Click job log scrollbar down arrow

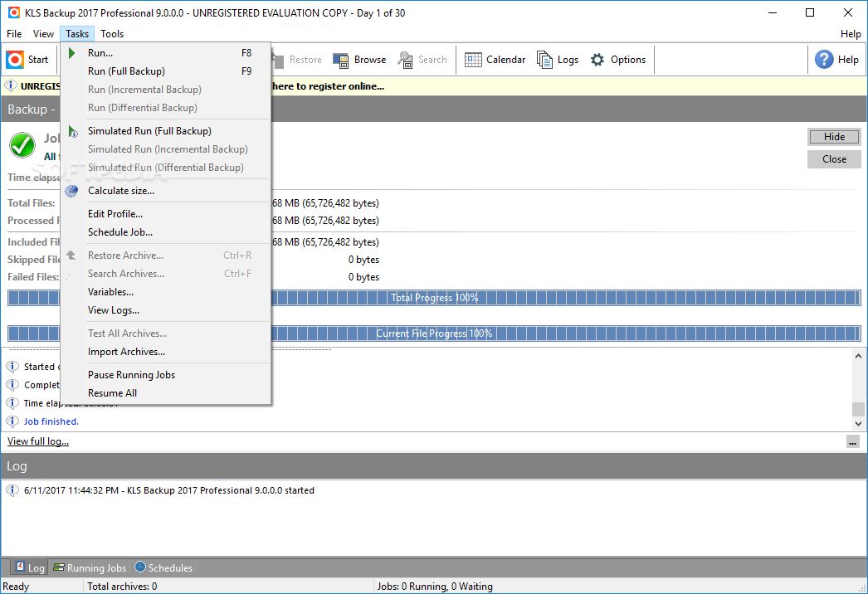pos(858,424)
